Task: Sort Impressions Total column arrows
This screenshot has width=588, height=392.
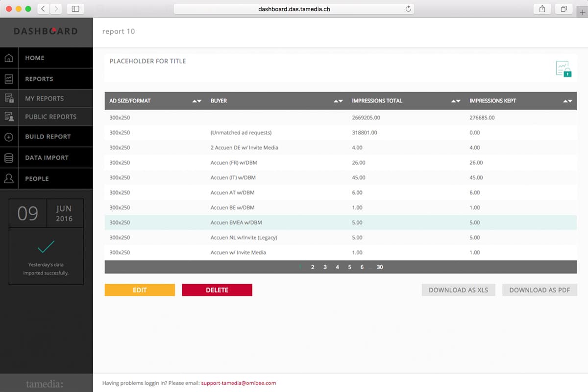Action: pyautogui.click(x=456, y=101)
